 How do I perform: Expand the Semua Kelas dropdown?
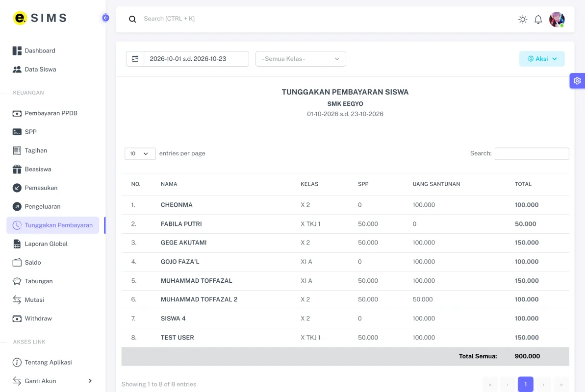coord(301,59)
